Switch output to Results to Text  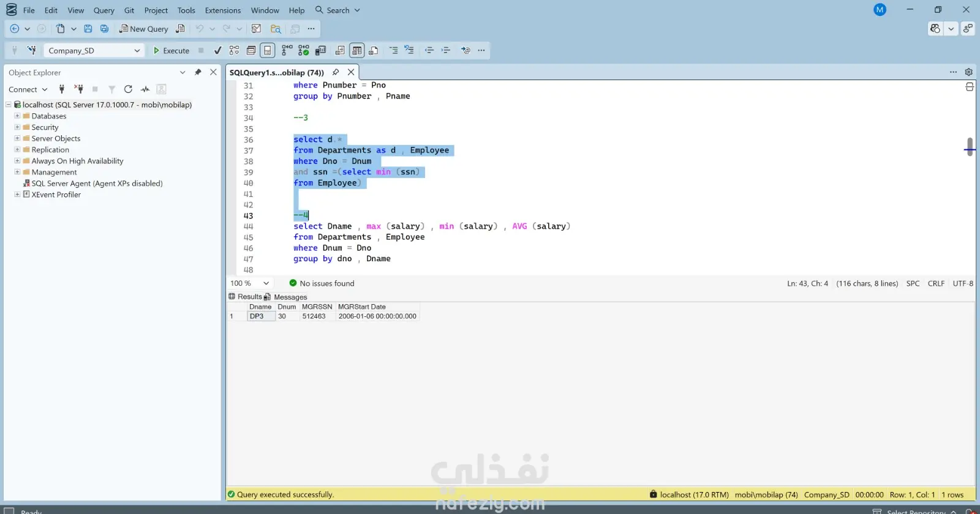coord(340,50)
